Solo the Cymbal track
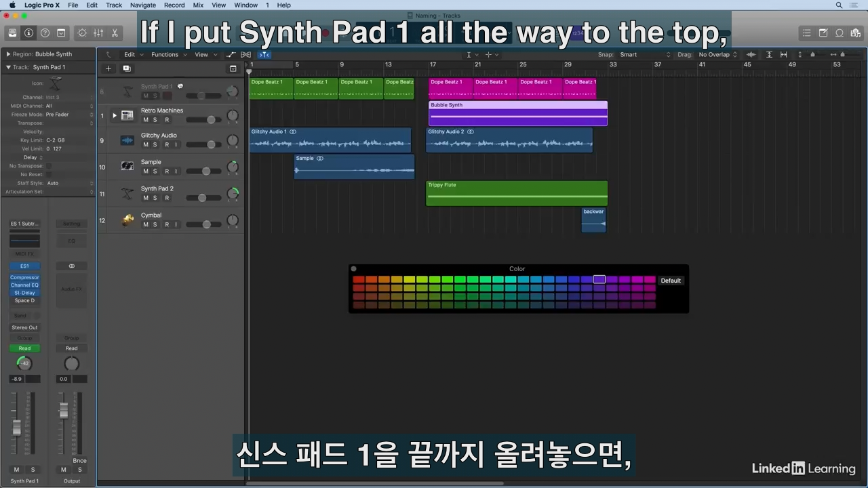This screenshot has height=488, width=868. click(155, 225)
